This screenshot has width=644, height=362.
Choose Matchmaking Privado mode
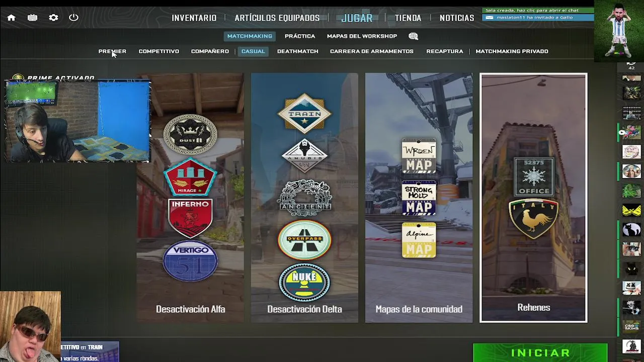512,51
